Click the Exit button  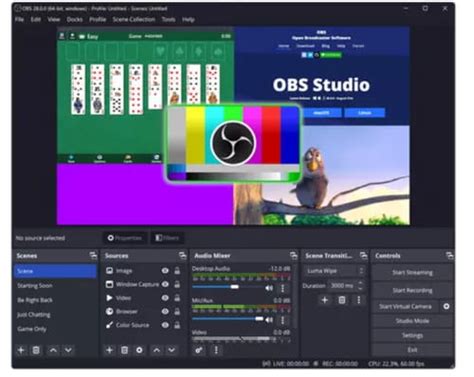tap(412, 350)
